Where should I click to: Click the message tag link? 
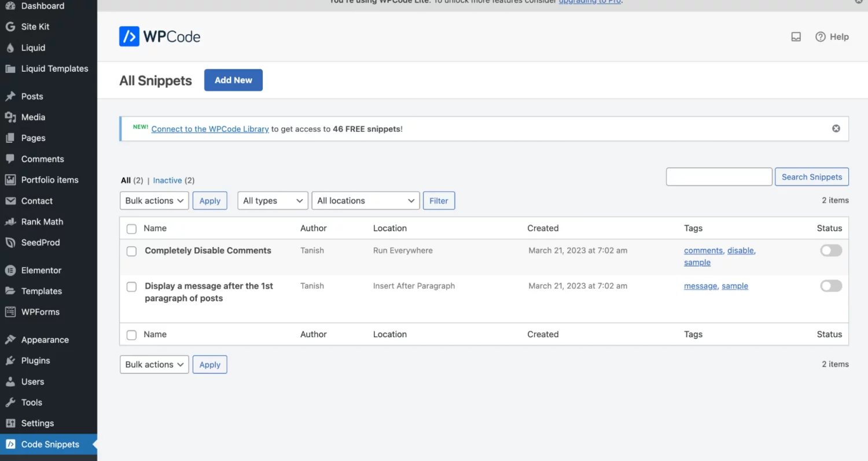pyautogui.click(x=700, y=286)
